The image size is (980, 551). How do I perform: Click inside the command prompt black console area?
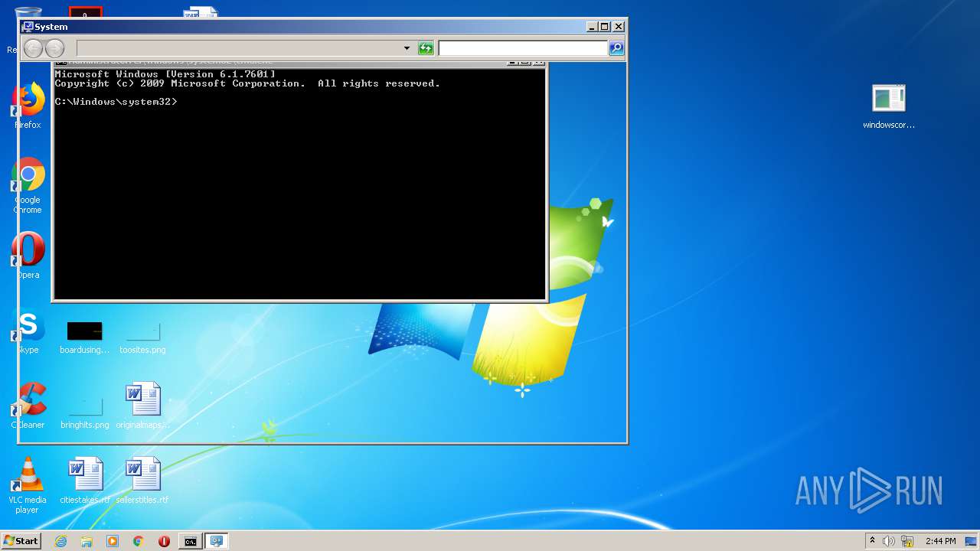pyautogui.click(x=299, y=184)
